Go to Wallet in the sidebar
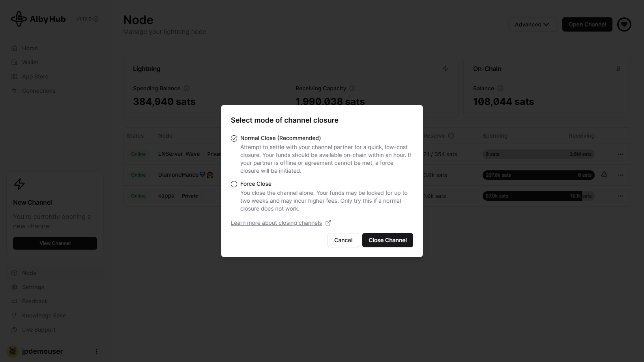This screenshot has width=644, height=362. tap(30, 62)
